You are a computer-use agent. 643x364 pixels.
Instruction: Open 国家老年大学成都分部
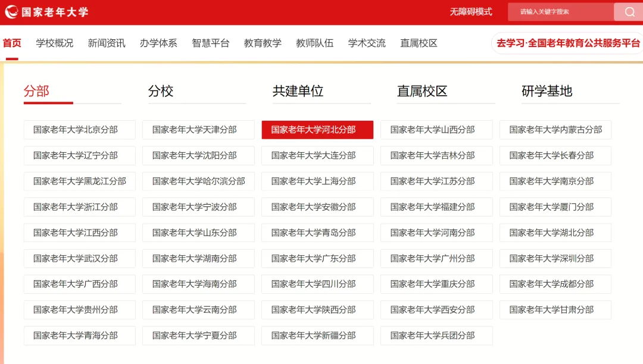point(555,284)
